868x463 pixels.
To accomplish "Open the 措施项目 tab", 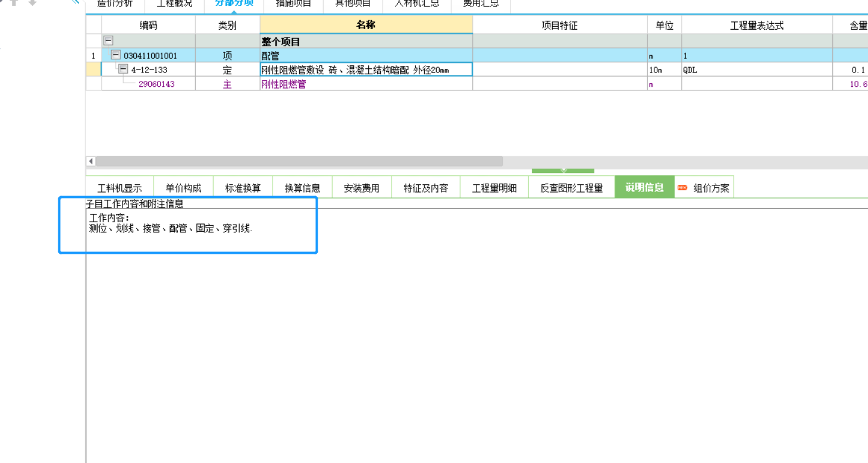I will point(293,4).
